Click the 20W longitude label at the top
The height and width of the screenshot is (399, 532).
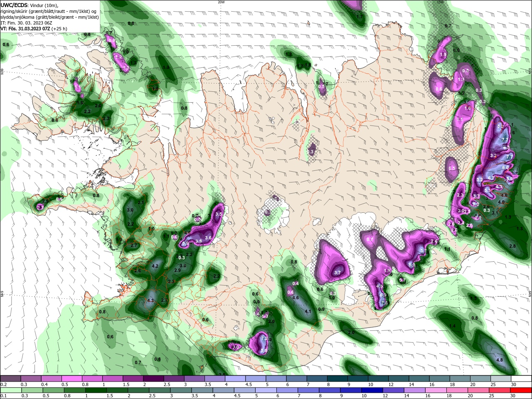(221, 2)
